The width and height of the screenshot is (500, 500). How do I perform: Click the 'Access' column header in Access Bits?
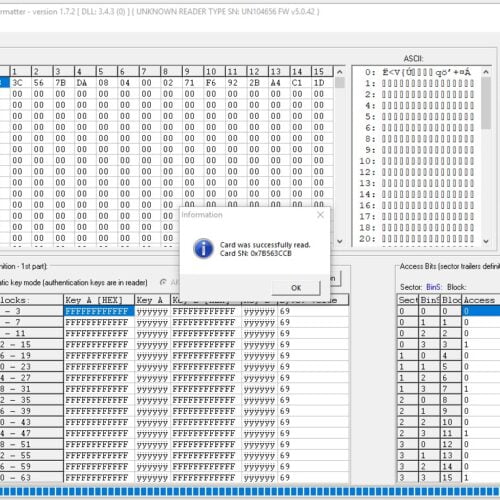point(481,300)
